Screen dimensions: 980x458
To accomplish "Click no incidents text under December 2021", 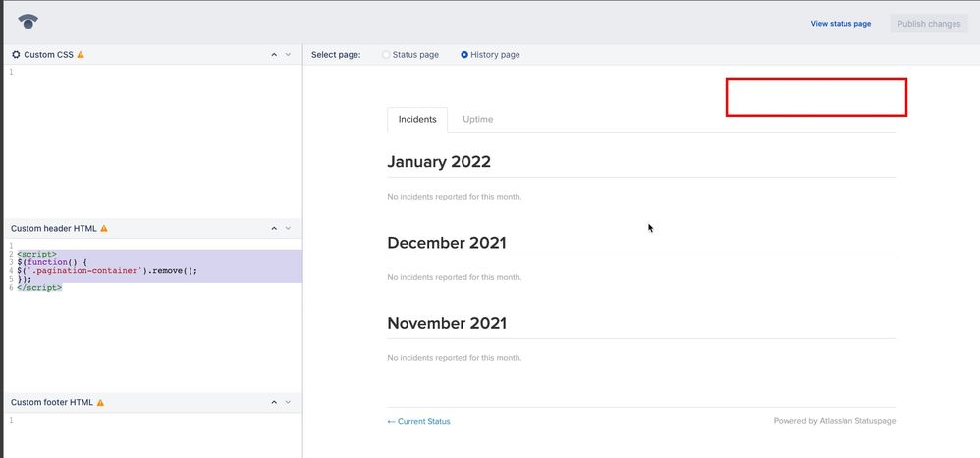I will point(455,277).
